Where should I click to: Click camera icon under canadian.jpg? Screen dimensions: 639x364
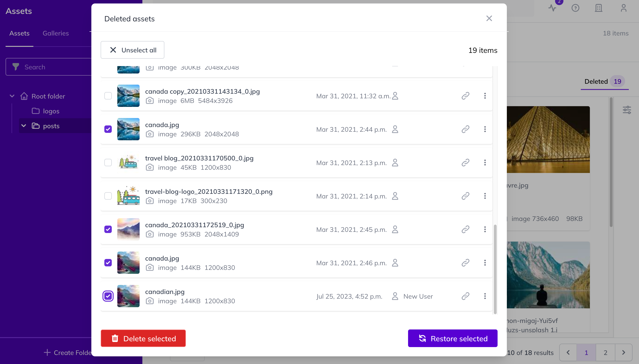tap(150, 301)
